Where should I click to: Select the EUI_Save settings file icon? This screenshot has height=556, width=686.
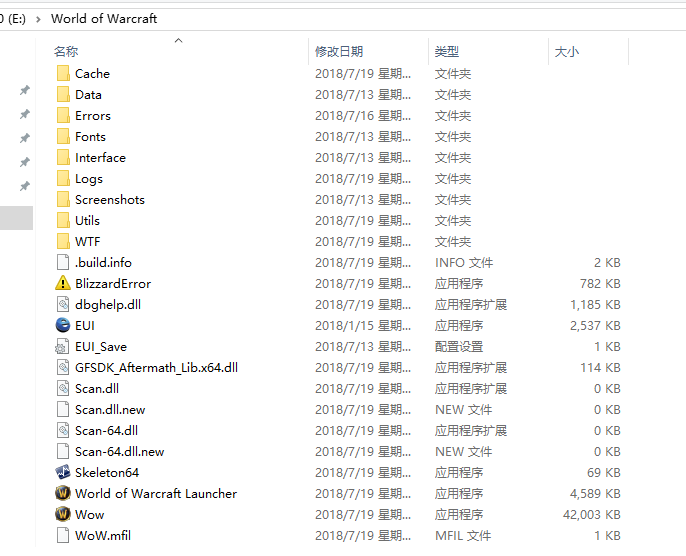(62, 346)
